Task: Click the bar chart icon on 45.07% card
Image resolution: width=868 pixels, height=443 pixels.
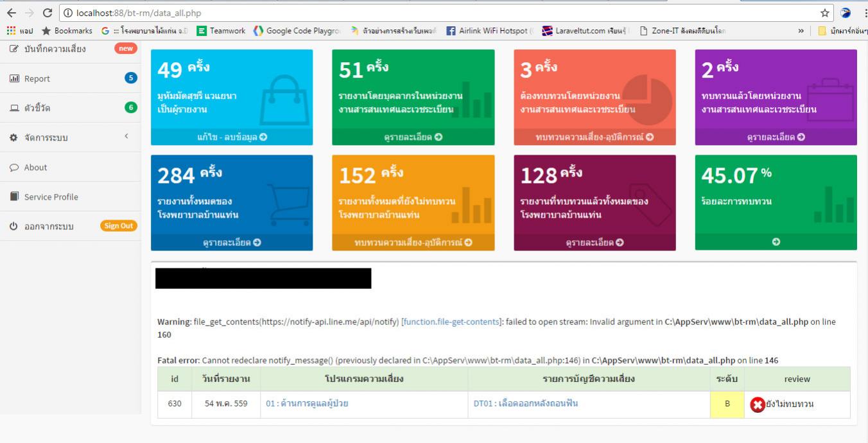Action: pos(834,205)
